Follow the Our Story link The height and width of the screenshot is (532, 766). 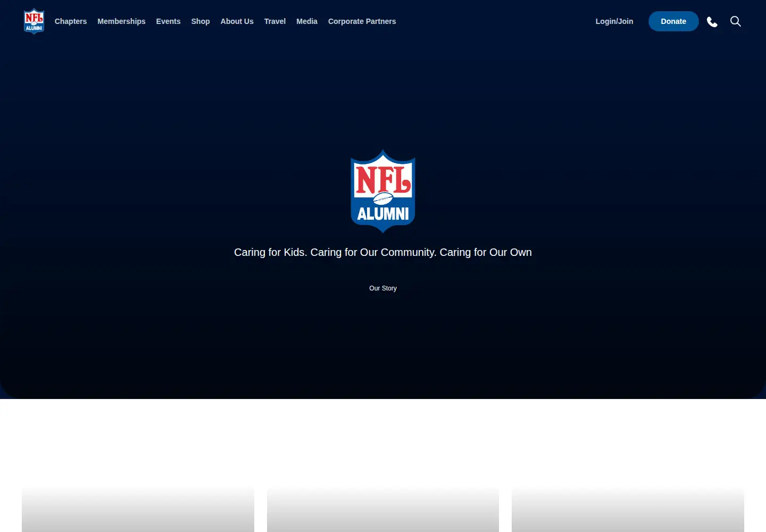pyautogui.click(x=383, y=288)
